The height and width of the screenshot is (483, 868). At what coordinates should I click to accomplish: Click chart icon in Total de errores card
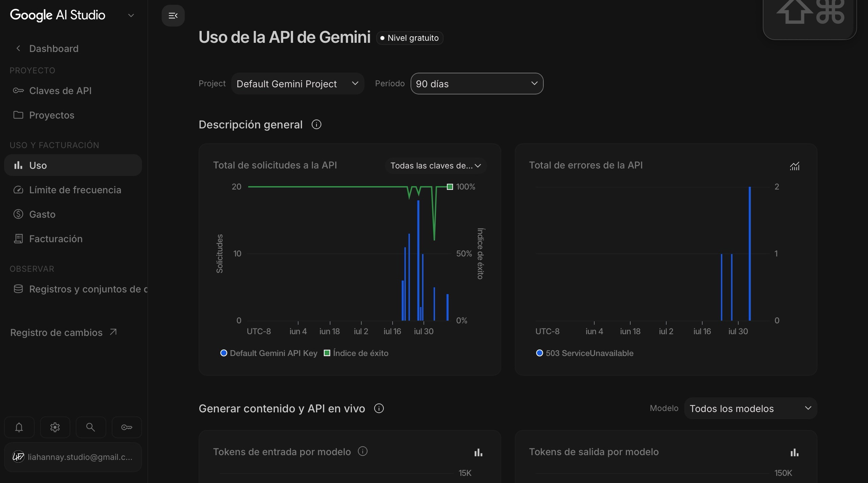tap(794, 166)
